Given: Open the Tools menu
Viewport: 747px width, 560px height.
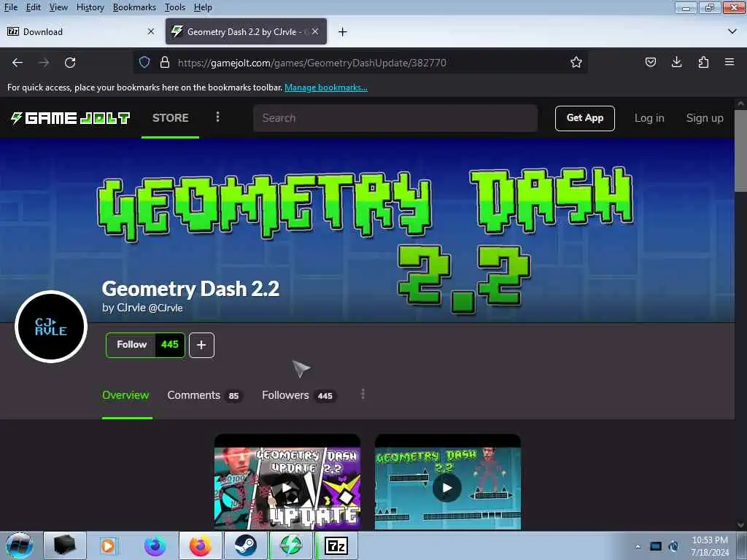Looking at the screenshot, I should coord(175,7).
